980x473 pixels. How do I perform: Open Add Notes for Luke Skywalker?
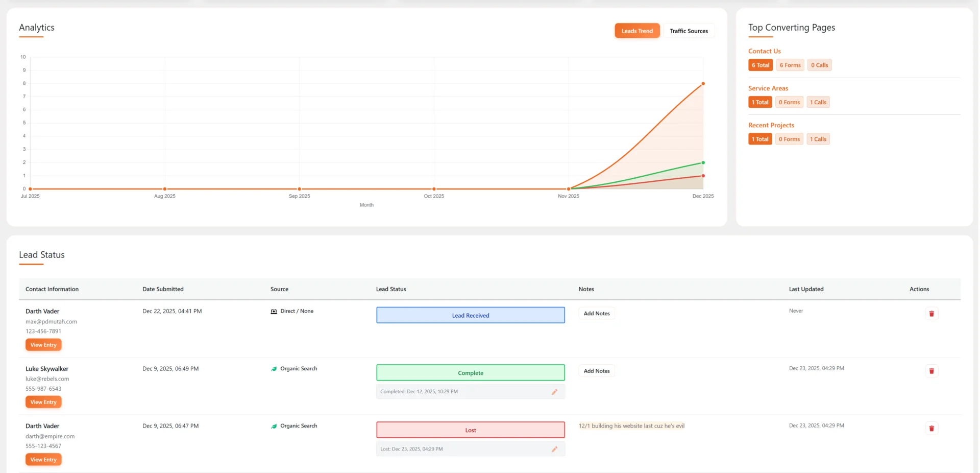tap(596, 371)
